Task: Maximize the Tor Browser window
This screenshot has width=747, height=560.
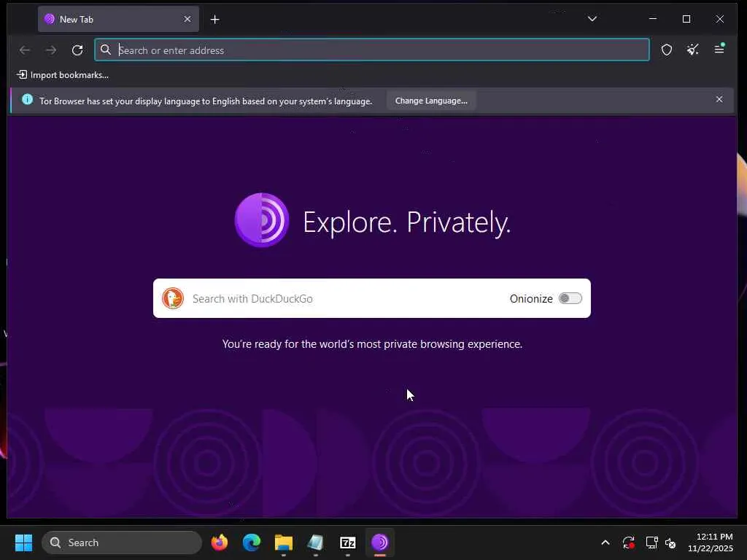Action: [686, 18]
